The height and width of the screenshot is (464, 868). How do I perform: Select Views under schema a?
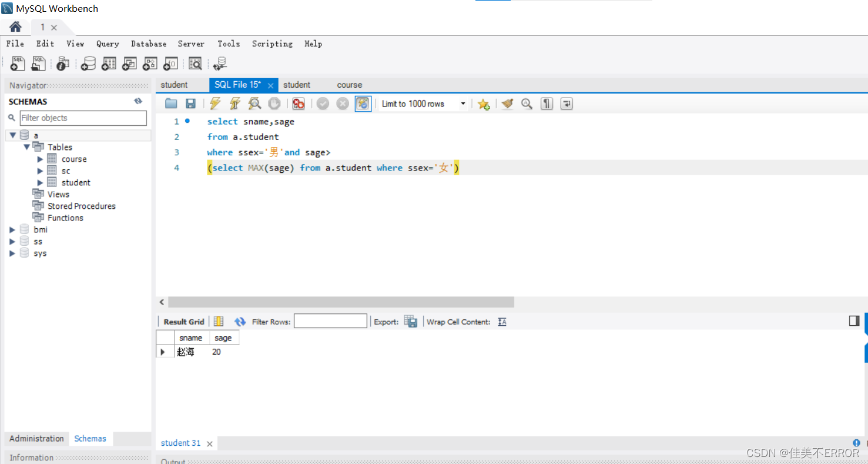pos(58,194)
